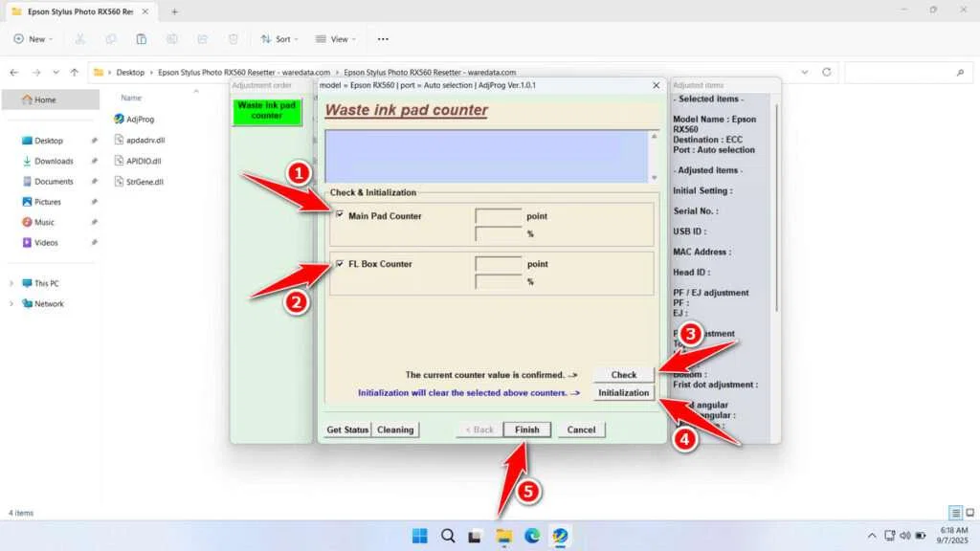Open the Share icon in Explorer toolbar
980x551 pixels.
[203, 39]
